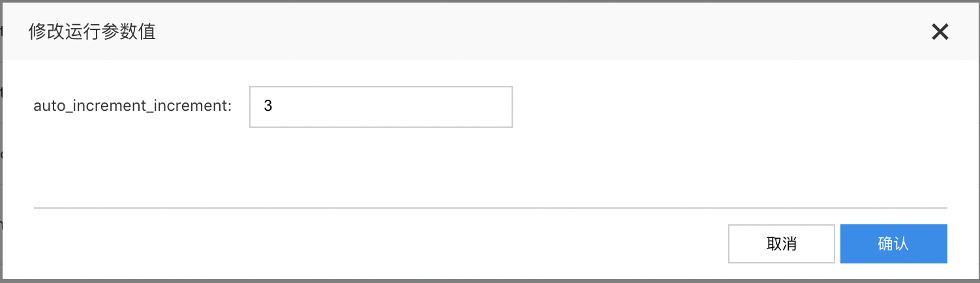This screenshot has width=980, height=283.
Task: Dismiss the dialog using the X icon
Action: coord(940,32)
